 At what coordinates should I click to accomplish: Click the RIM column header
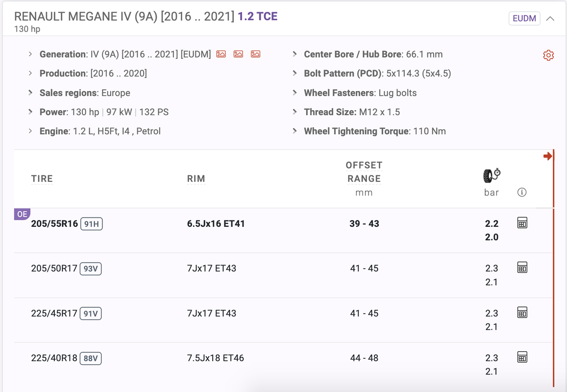[x=196, y=179]
